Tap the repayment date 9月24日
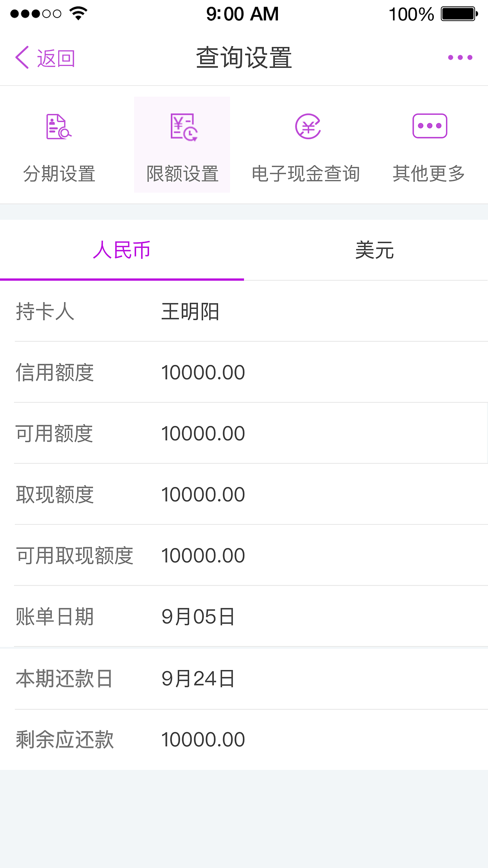This screenshot has width=488, height=868. pyautogui.click(x=198, y=679)
